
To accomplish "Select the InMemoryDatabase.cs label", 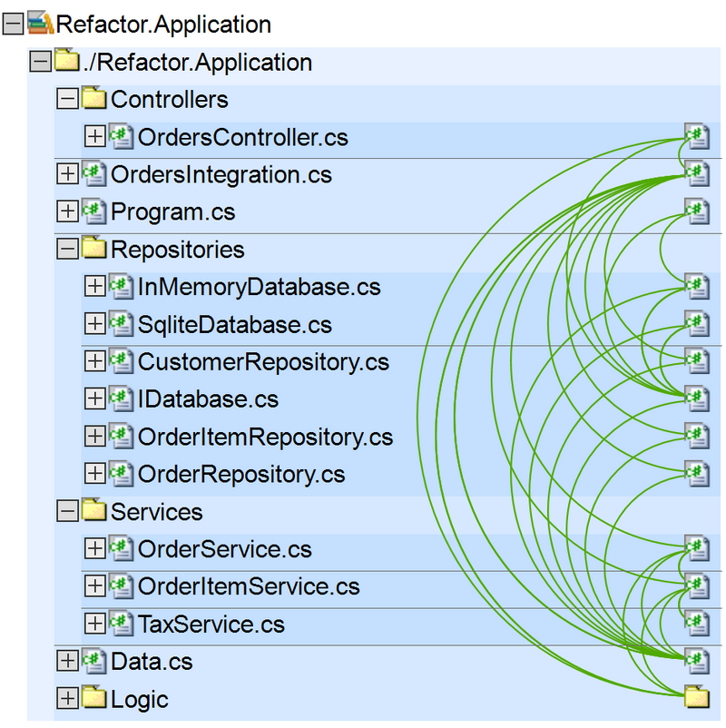I will [x=259, y=288].
